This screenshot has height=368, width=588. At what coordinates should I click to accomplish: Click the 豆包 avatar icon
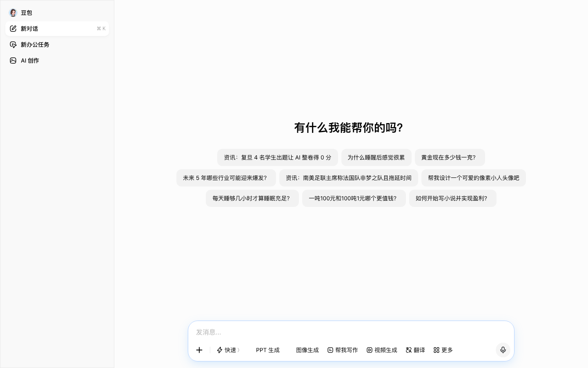click(13, 13)
